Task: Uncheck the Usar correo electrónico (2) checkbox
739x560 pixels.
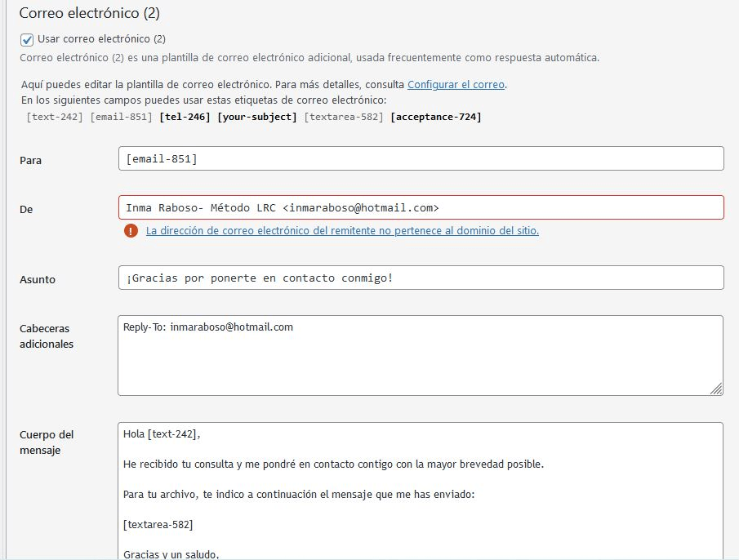Action: pos(27,39)
